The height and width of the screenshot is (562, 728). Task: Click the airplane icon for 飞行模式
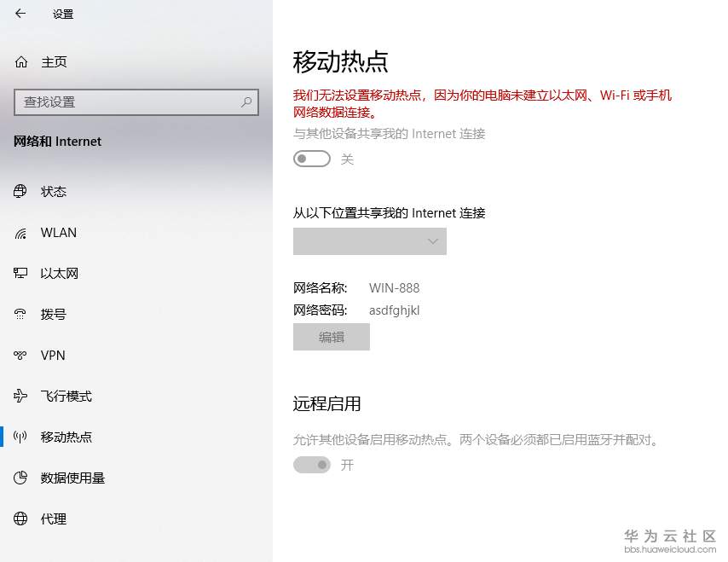point(20,396)
